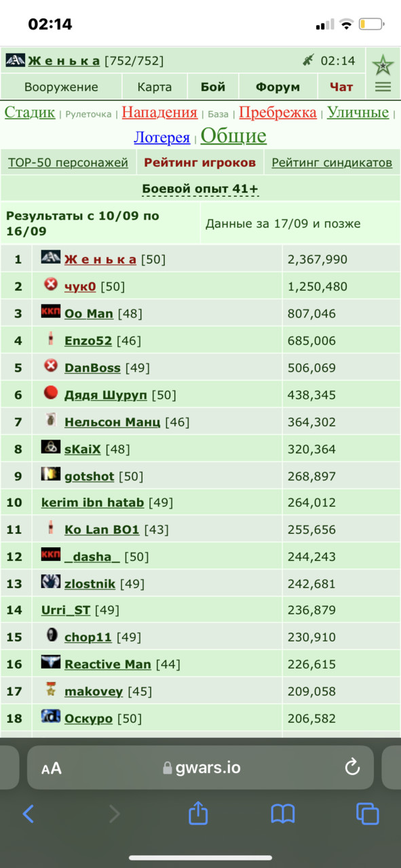Viewport: 401px width, 868px height.
Task: Open Safari bookmarks book icon
Action: point(283,814)
